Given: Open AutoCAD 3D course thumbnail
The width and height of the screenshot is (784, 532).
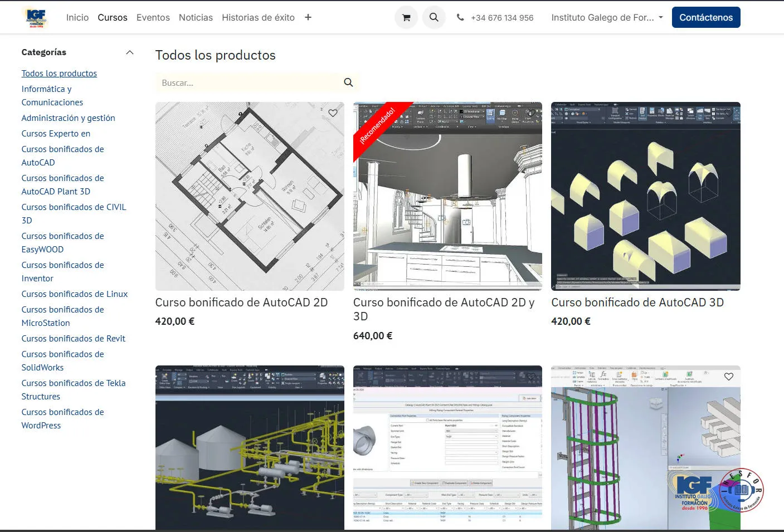Looking at the screenshot, I should [x=645, y=196].
